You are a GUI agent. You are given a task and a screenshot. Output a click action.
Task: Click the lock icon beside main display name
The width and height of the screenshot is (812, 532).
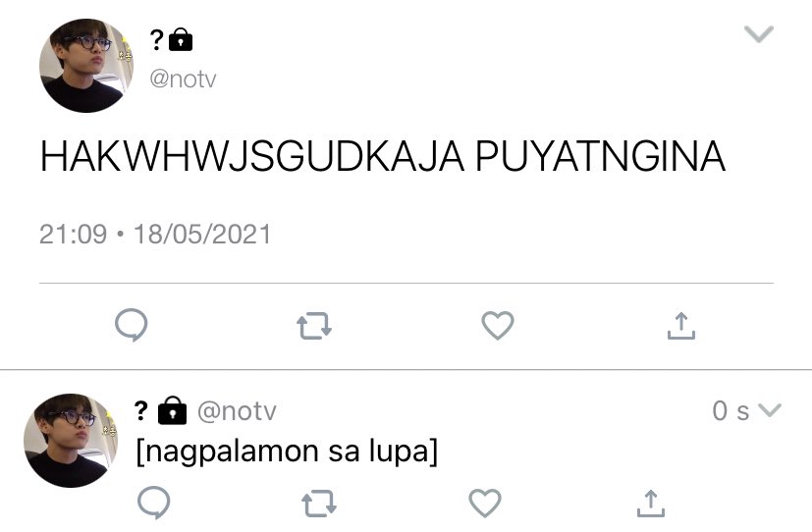pyautogui.click(x=181, y=40)
